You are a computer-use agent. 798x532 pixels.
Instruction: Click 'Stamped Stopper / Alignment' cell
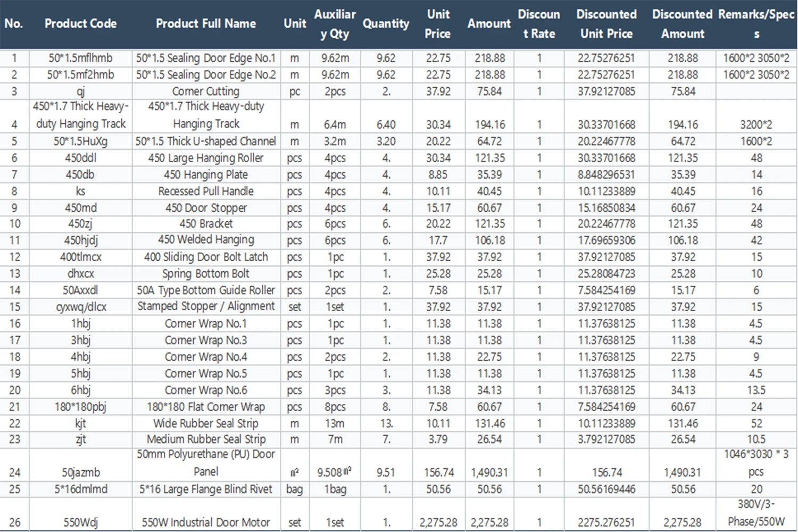pos(206,307)
